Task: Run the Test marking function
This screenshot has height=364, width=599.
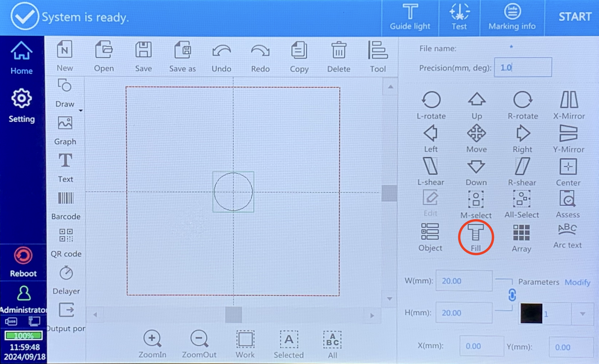Action: point(459,17)
